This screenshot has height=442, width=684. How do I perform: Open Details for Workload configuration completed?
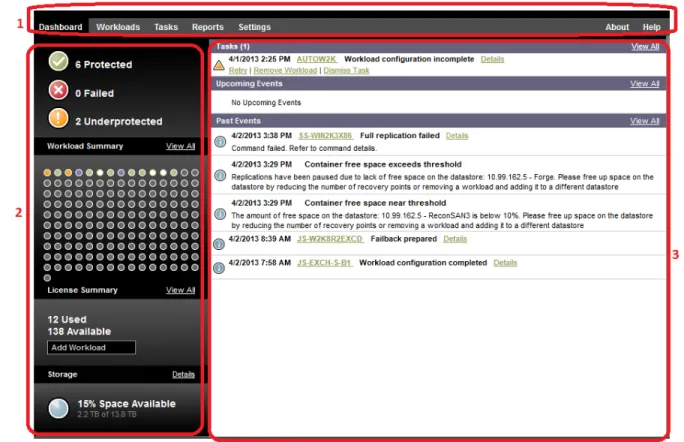click(x=505, y=263)
